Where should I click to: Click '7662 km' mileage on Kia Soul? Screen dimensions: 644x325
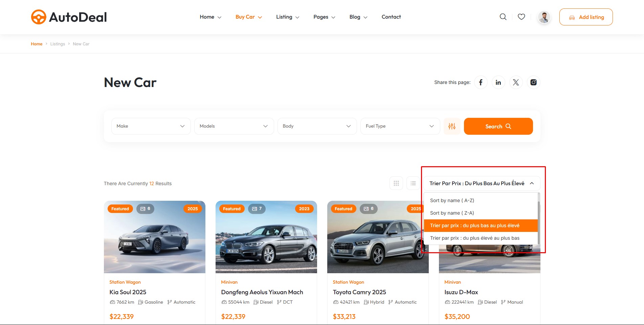pos(122,302)
